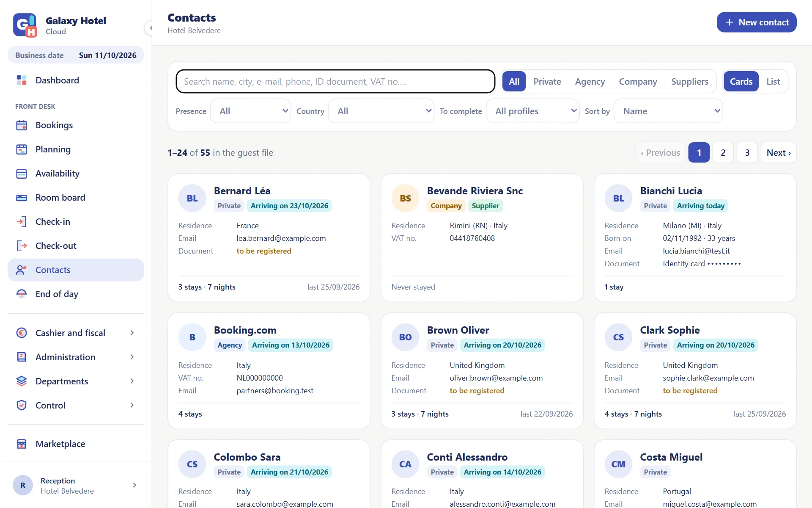This screenshot has height=508, width=812.
Task: Click the Planning icon in sidebar
Action: (x=22, y=149)
